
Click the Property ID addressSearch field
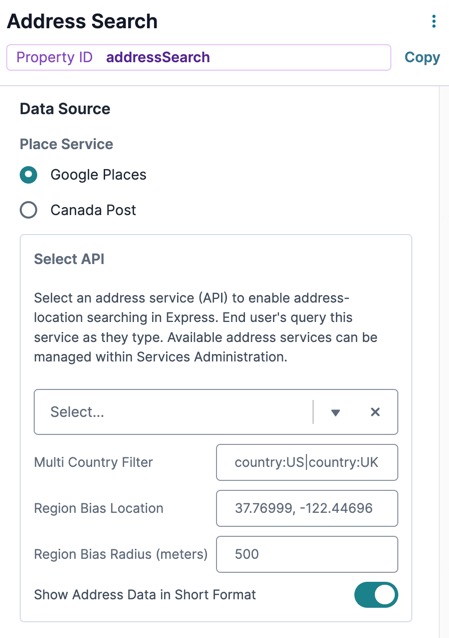click(x=199, y=57)
